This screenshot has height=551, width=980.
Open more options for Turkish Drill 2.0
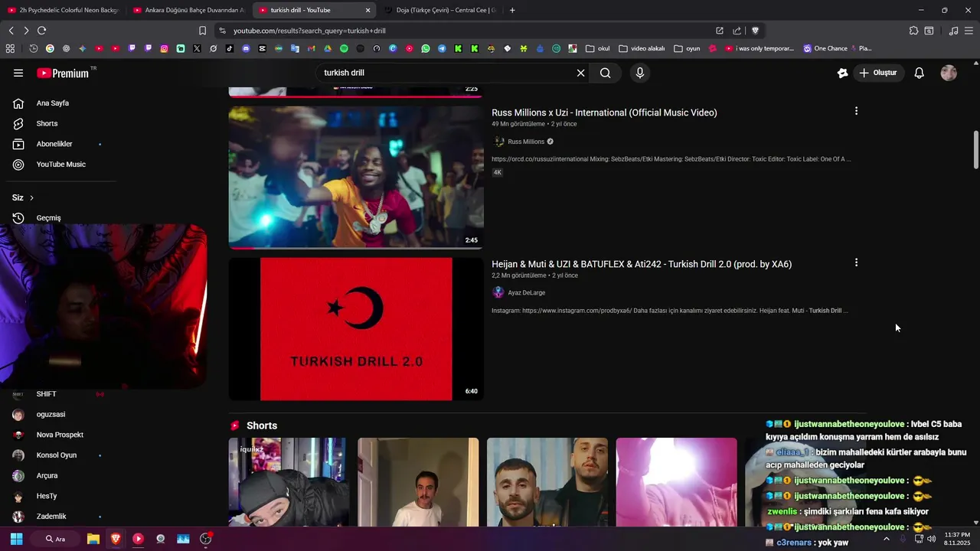coord(856,262)
